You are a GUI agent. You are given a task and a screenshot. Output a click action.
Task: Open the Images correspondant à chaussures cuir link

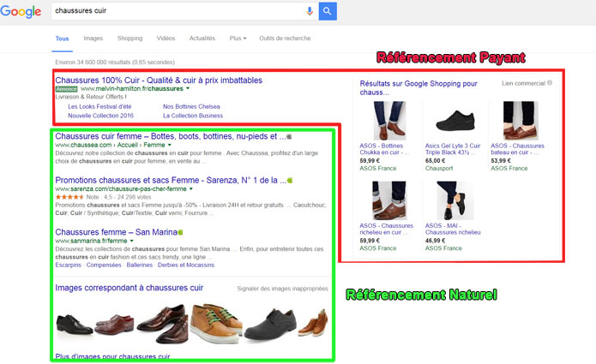pyautogui.click(x=129, y=288)
